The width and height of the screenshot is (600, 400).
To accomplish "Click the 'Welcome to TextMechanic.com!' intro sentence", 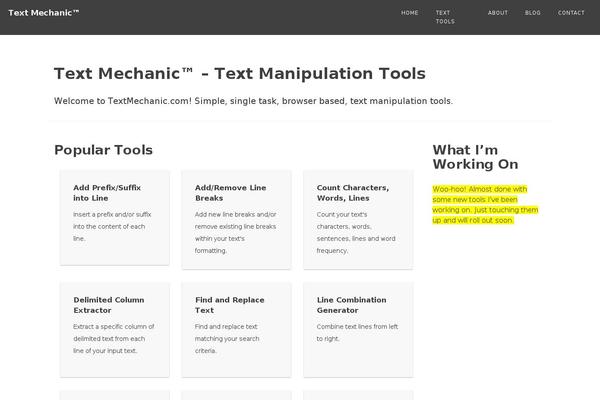I will 253,101.
